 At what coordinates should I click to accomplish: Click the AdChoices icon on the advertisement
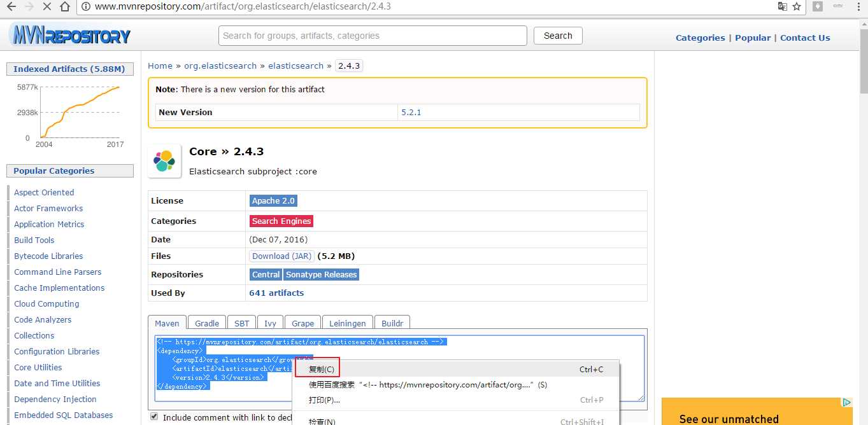[x=847, y=402]
